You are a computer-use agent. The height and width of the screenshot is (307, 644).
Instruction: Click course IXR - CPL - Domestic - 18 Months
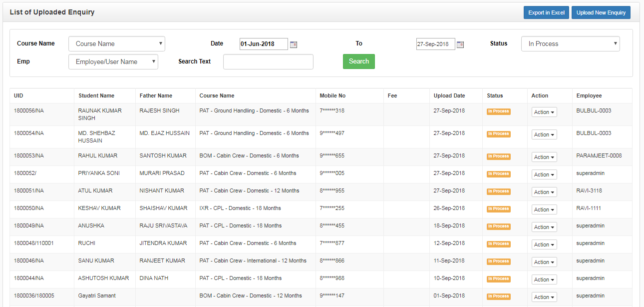240,208
